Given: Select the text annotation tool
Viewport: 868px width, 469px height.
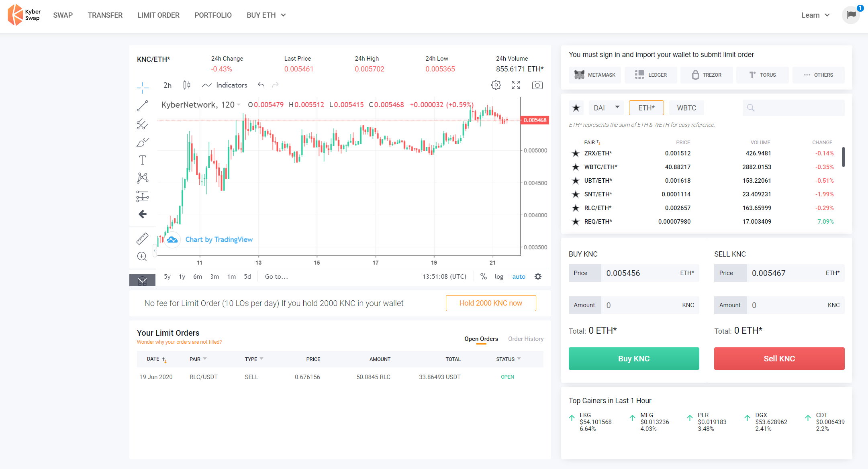Looking at the screenshot, I should click(x=142, y=160).
